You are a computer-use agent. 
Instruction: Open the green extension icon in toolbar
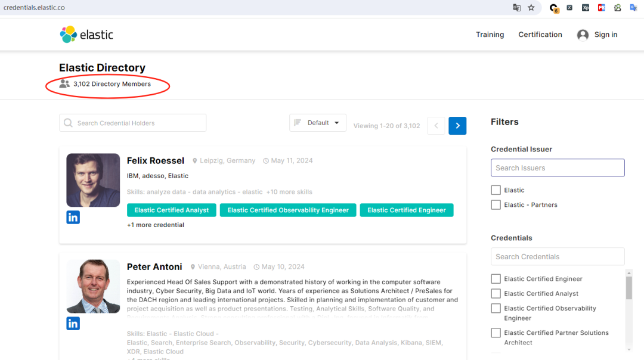(617, 8)
